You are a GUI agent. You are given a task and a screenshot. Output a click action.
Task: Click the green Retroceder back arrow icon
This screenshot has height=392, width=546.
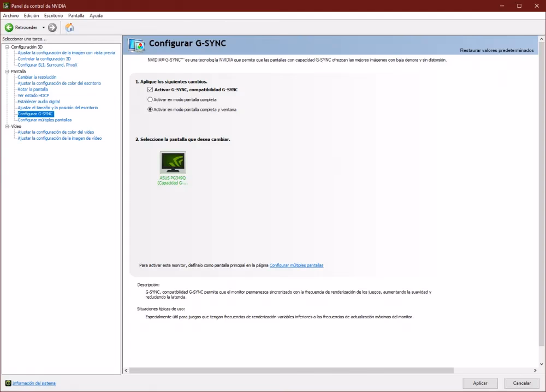click(9, 27)
